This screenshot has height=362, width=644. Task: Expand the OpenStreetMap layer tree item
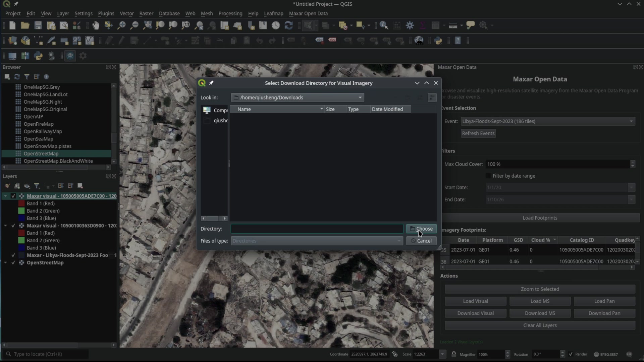pos(6,263)
